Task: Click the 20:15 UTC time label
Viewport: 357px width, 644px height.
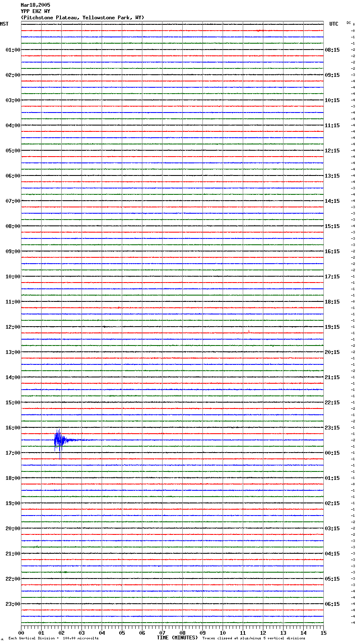Action: click(x=332, y=352)
